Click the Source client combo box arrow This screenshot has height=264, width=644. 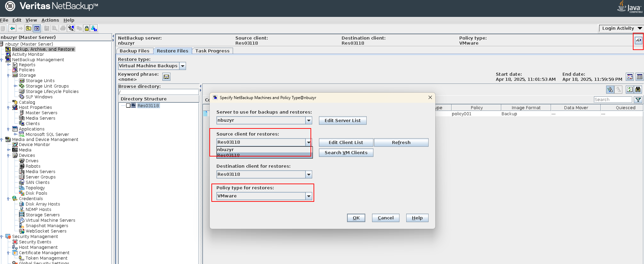tap(309, 142)
